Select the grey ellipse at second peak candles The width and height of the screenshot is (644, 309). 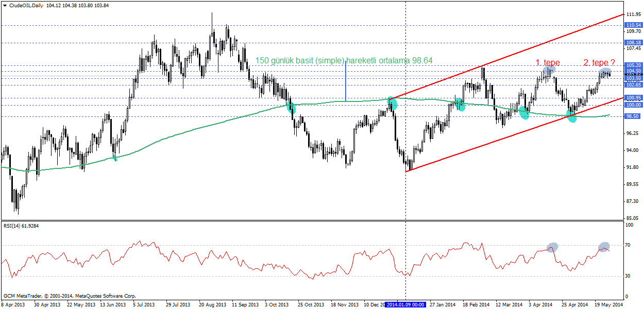[605, 72]
